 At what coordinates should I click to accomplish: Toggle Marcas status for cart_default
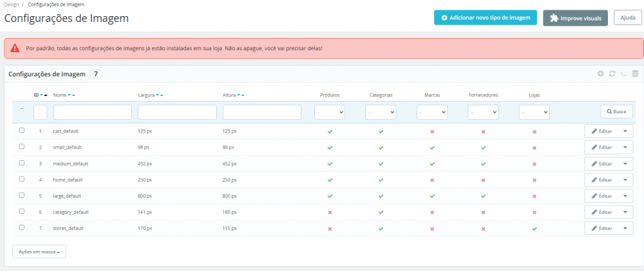(432, 132)
